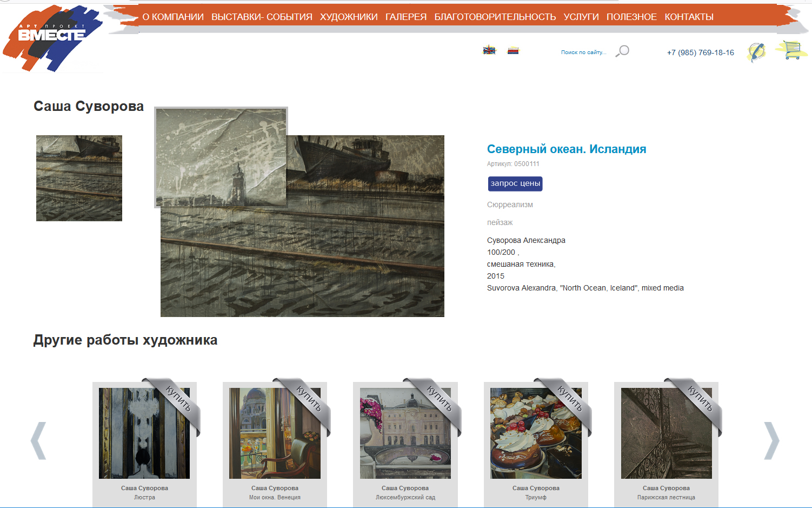Open the Мои окна. Венеция artwork thumbnail
Viewport: 812px width, 508px height.
pyautogui.click(x=275, y=433)
